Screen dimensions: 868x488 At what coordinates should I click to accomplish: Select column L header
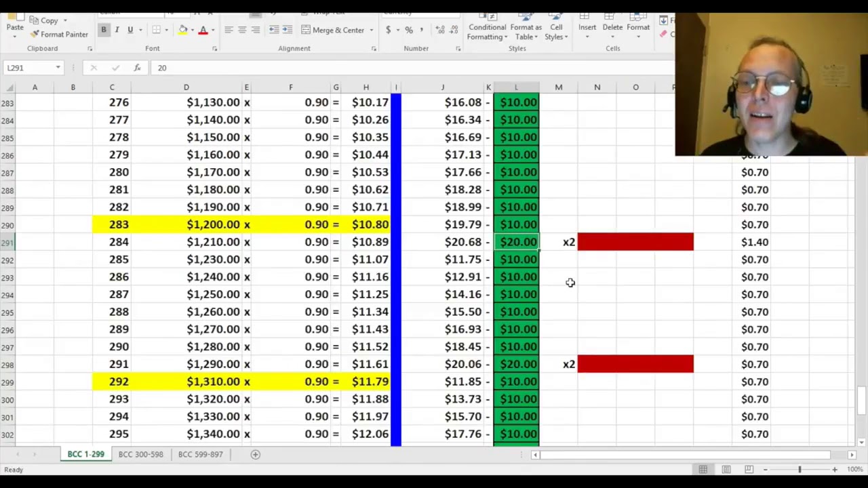click(516, 87)
